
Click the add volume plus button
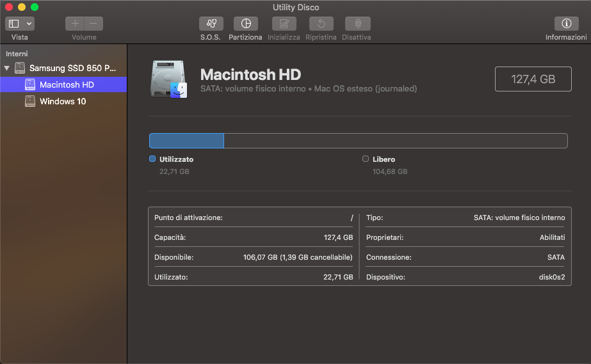(x=75, y=24)
